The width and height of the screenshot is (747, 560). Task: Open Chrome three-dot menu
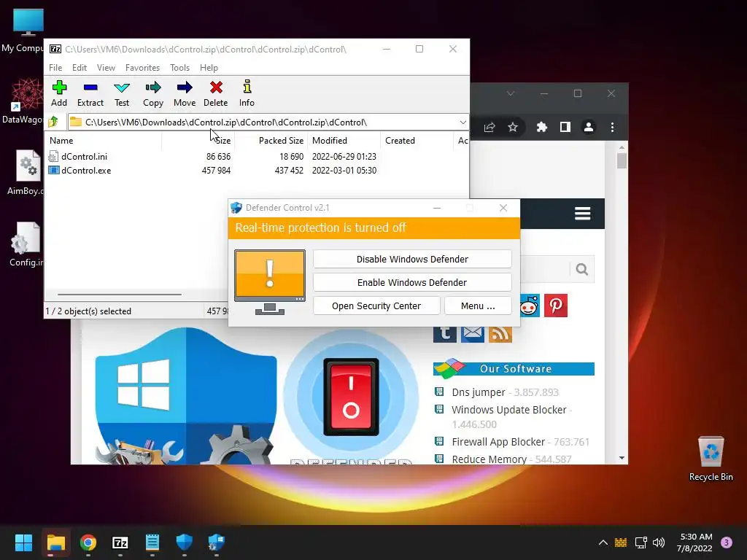[x=612, y=127]
